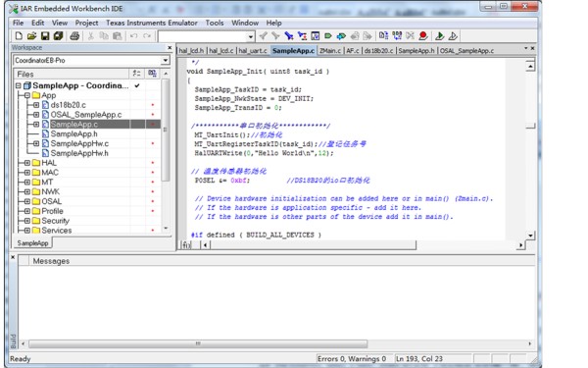
Task: Open the File menu
Action: coord(18,23)
